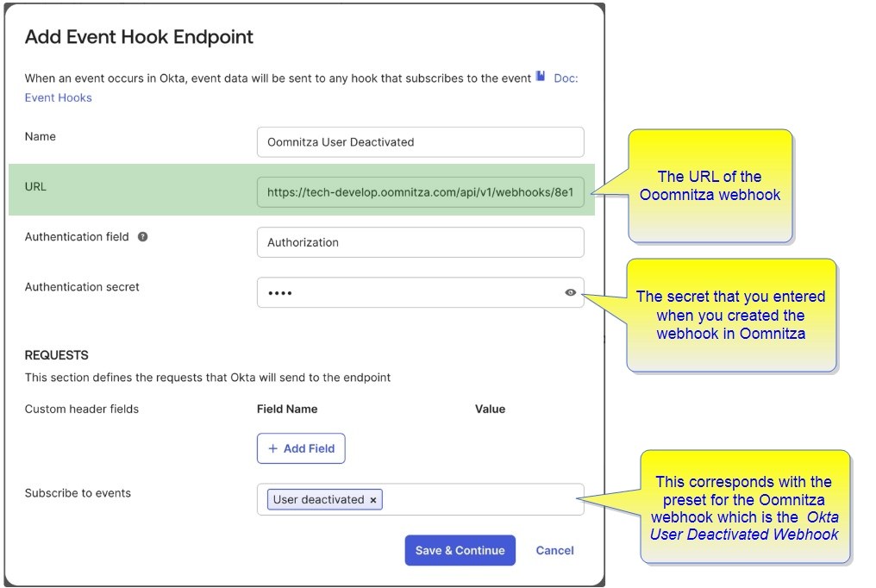Screen dimensions: 876x588
Task: Click Save & Continue
Action: pyautogui.click(x=460, y=551)
